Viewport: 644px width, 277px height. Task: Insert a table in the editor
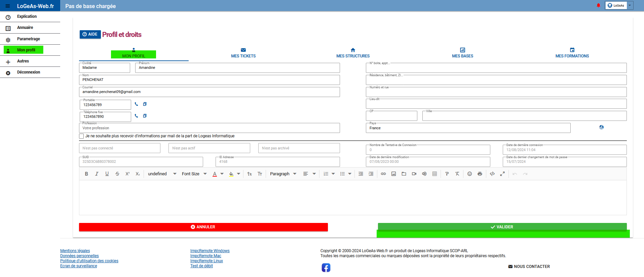click(434, 174)
